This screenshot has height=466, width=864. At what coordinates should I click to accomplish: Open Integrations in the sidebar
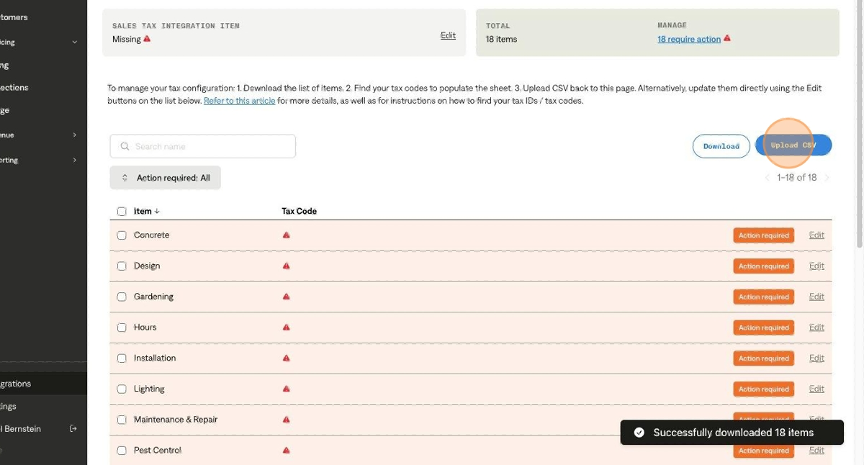click(x=20, y=383)
